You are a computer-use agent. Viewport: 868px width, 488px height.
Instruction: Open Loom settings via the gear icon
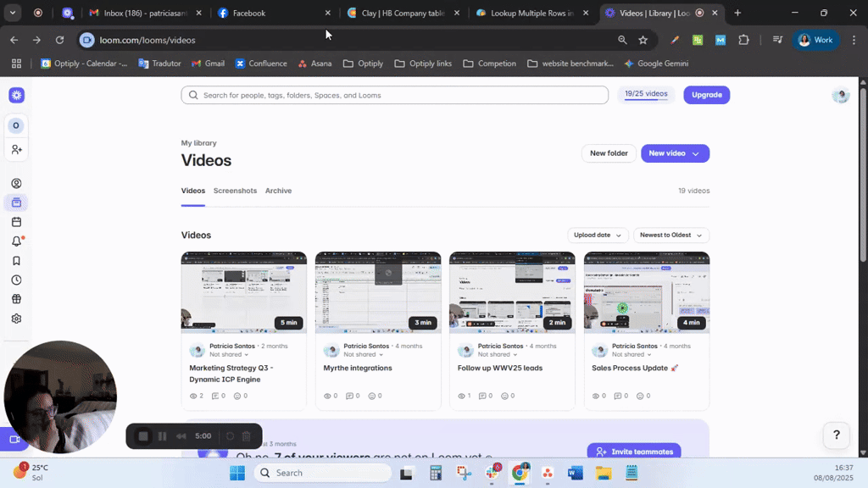pos(16,319)
